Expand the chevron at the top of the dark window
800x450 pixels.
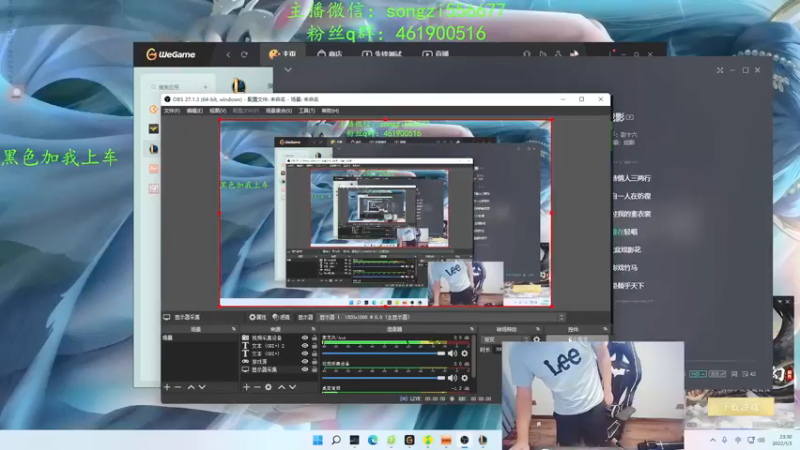288,70
